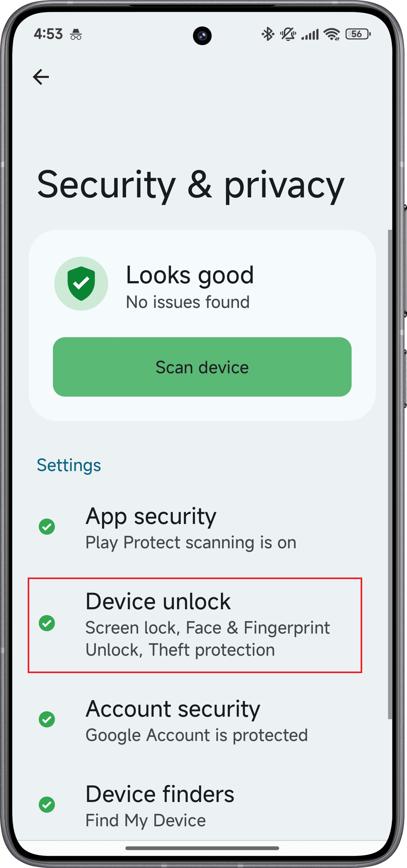
Task: Click the Device unlock green checkmark
Action: 47,623
